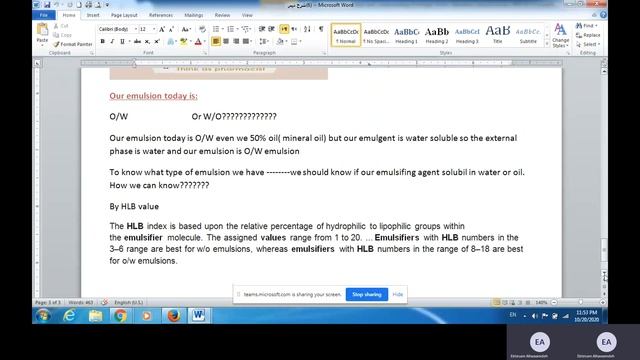Toggle Align Text Left
640x360 pixels.
point(216,41)
